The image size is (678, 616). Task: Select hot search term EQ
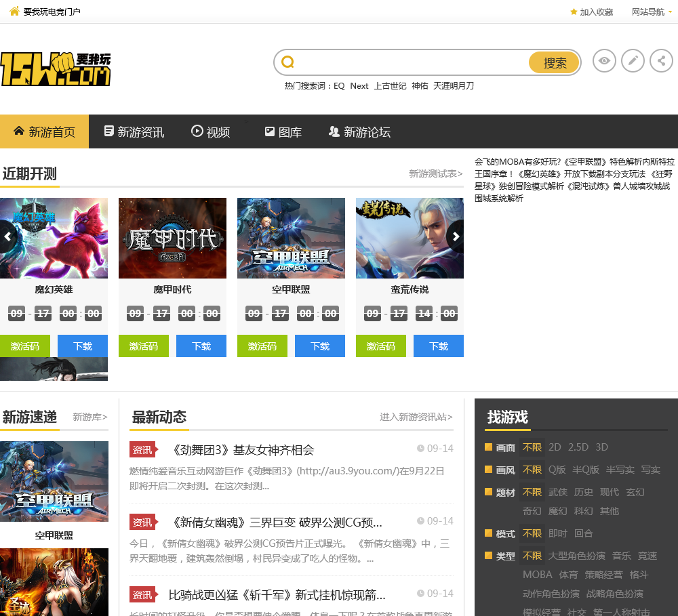(x=339, y=85)
